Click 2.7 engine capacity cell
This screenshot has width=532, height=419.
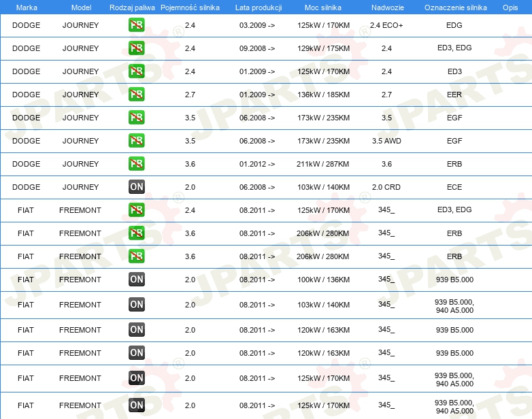tap(190, 95)
